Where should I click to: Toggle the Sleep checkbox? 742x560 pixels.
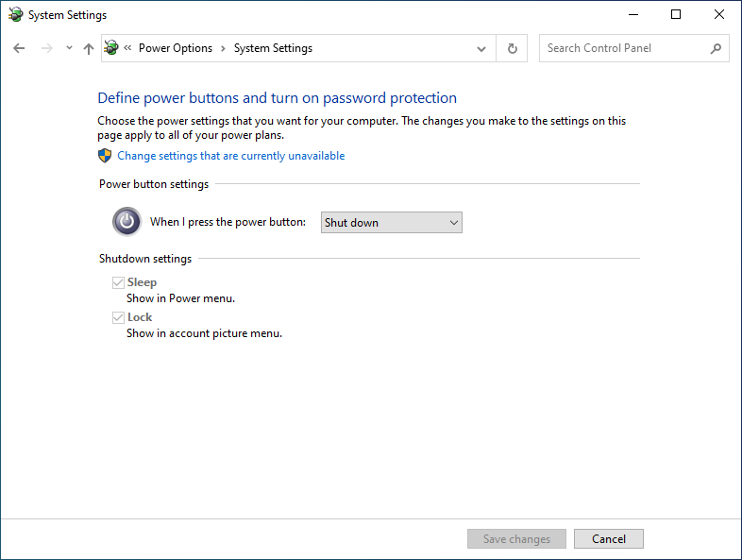[118, 282]
